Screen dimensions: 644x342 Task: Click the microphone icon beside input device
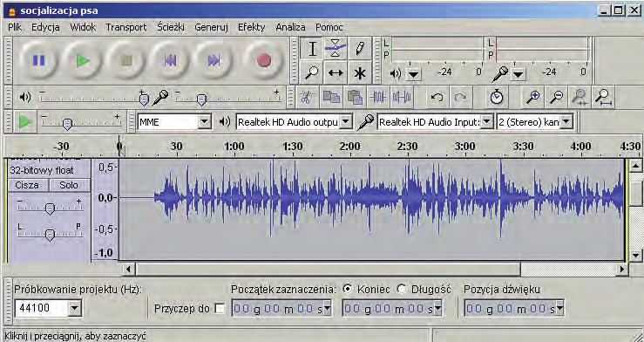click(365, 121)
